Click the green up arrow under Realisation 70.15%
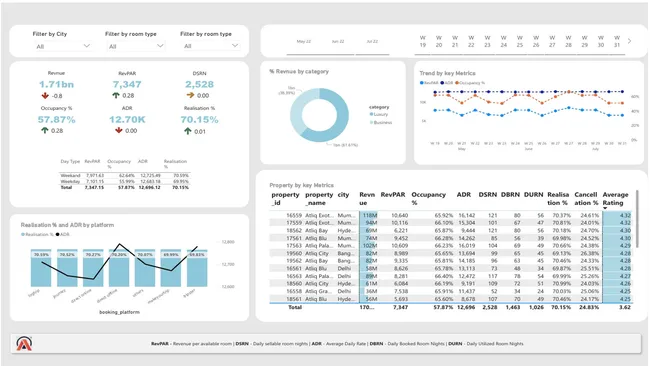This screenshot has height=366, width=650. 188,131
